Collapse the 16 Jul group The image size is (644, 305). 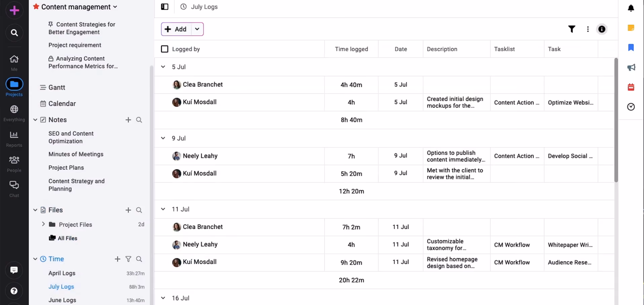[x=163, y=298]
